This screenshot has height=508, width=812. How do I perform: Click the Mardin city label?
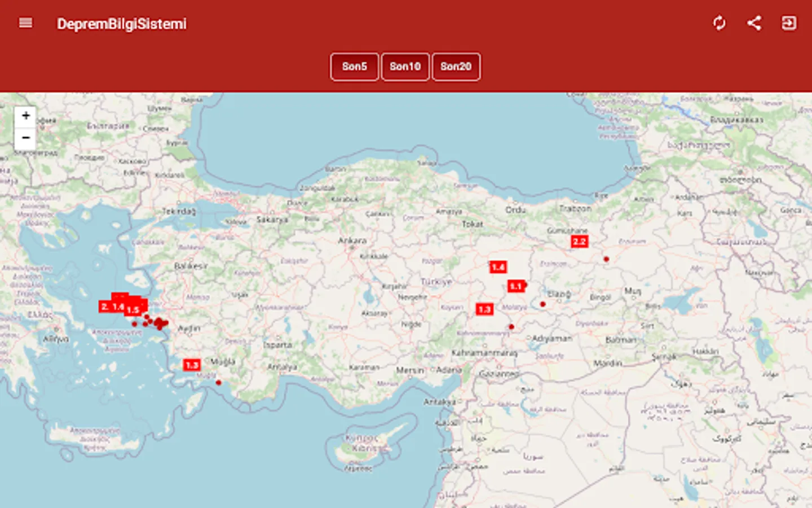(x=608, y=363)
